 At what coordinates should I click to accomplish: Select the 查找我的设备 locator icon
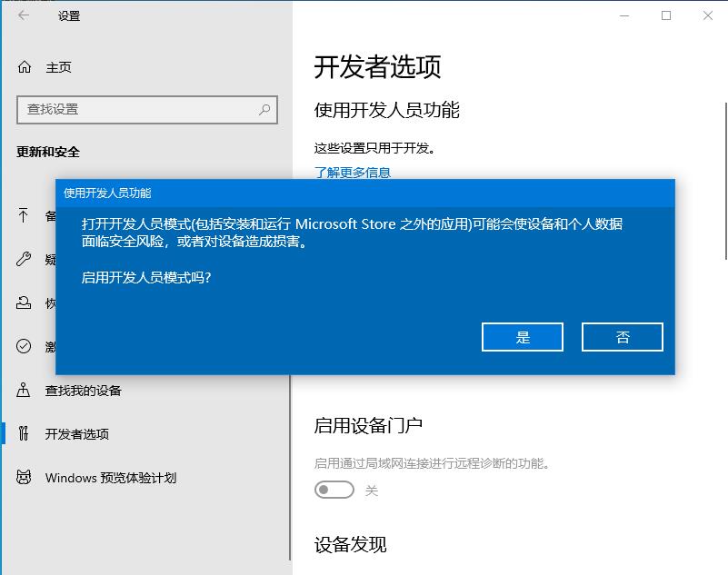[x=23, y=390]
